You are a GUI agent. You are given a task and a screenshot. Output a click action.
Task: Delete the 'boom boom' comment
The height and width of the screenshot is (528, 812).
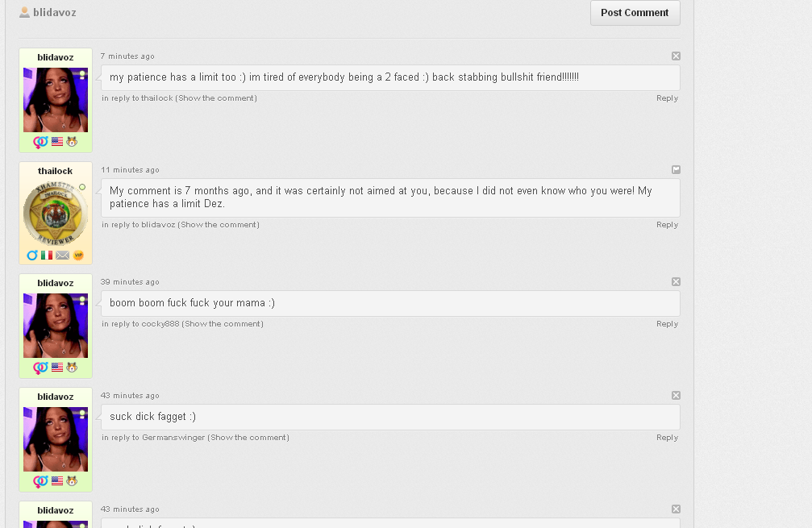coord(676,282)
